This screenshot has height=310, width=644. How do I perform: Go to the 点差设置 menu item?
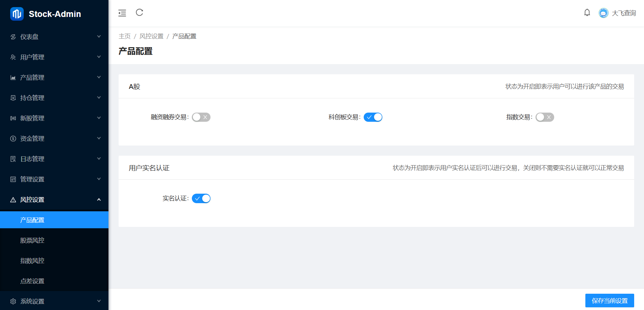[x=32, y=281]
